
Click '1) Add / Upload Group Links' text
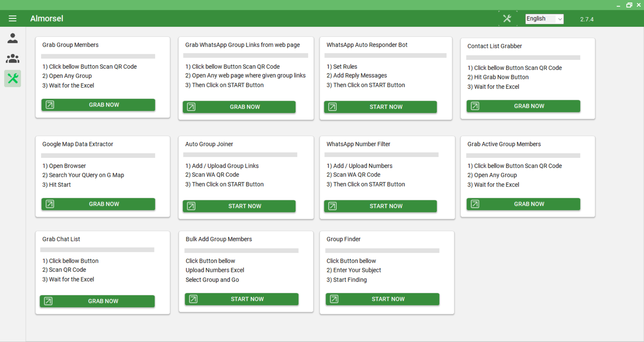click(222, 166)
